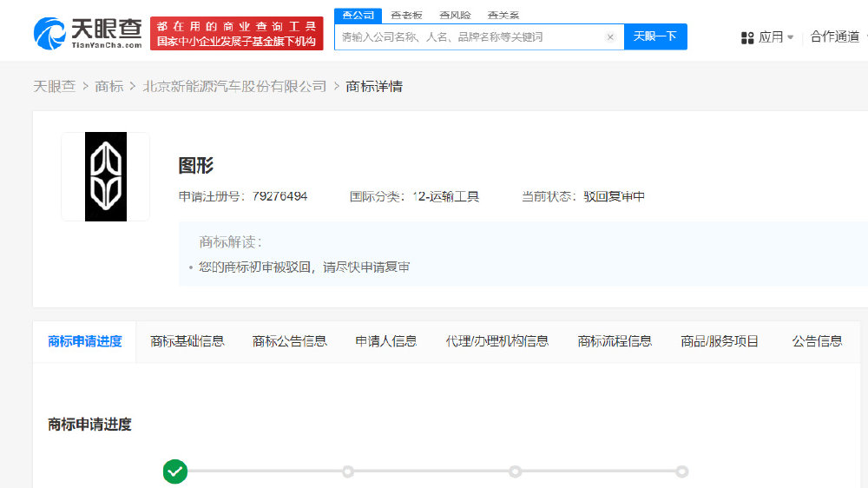
Task: Select the 查风险 search tab
Action: pos(455,16)
